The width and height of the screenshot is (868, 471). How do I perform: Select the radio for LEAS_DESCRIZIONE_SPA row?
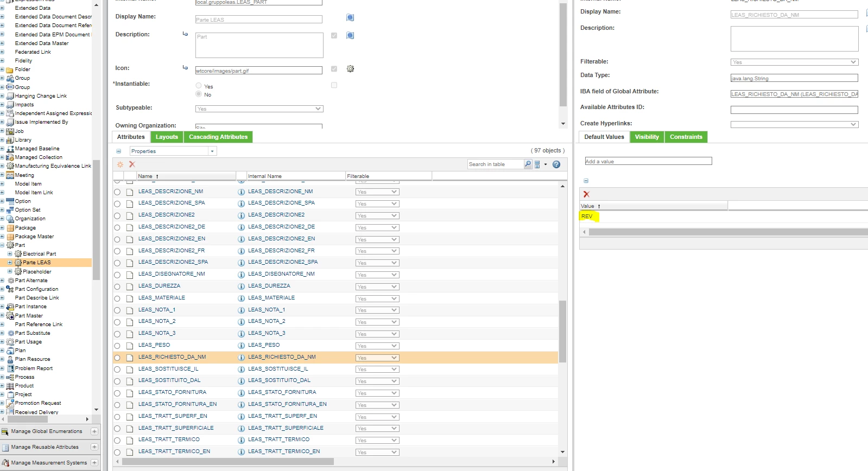117,204
